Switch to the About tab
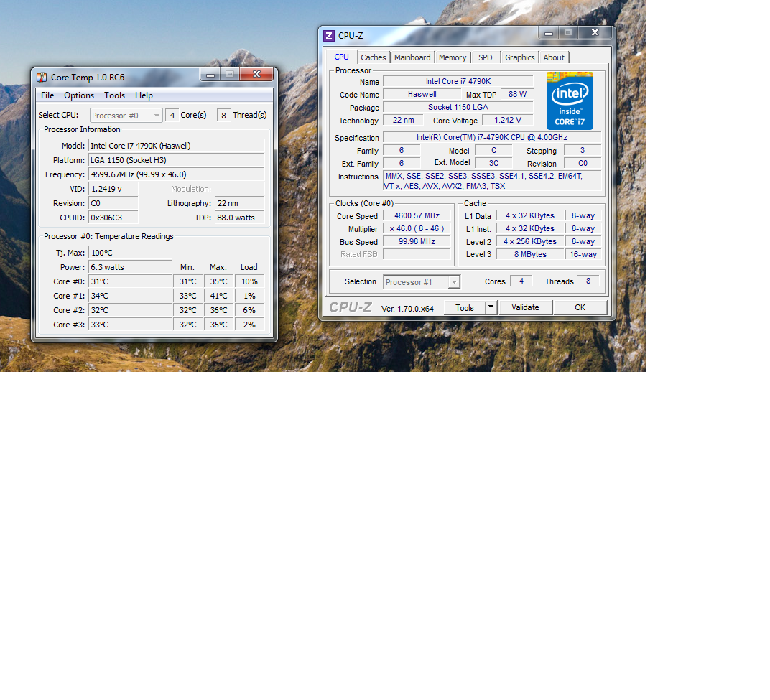 pyautogui.click(x=554, y=57)
